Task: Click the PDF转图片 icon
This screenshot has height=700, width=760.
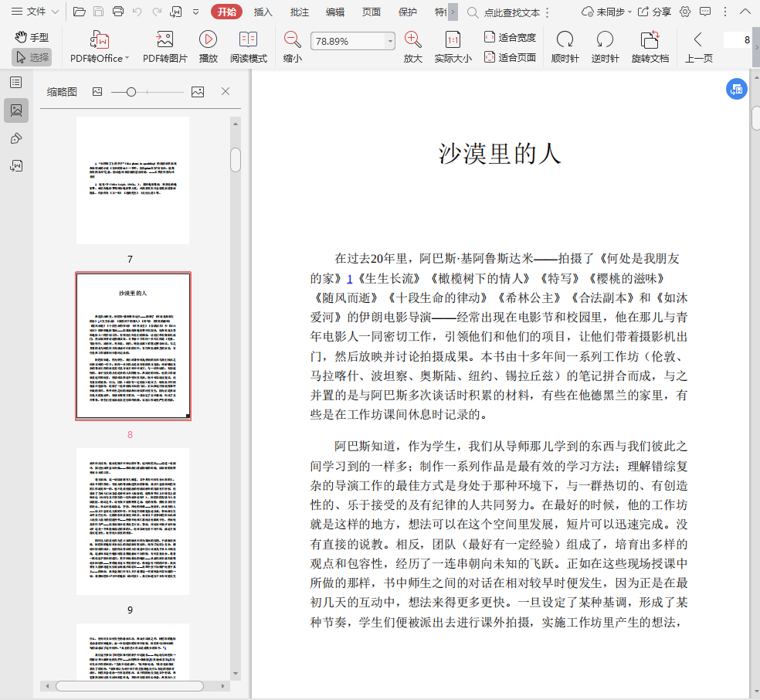Action: click(165, 40)
